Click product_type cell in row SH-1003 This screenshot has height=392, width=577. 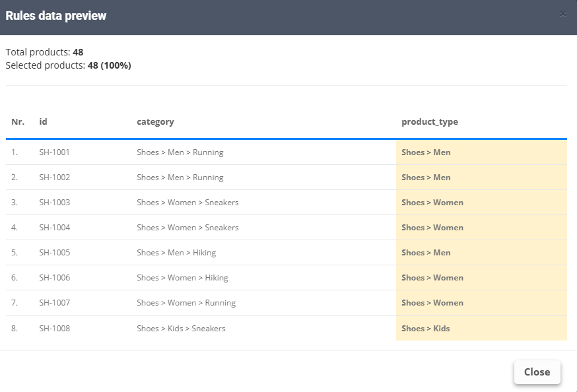(481, 202)
